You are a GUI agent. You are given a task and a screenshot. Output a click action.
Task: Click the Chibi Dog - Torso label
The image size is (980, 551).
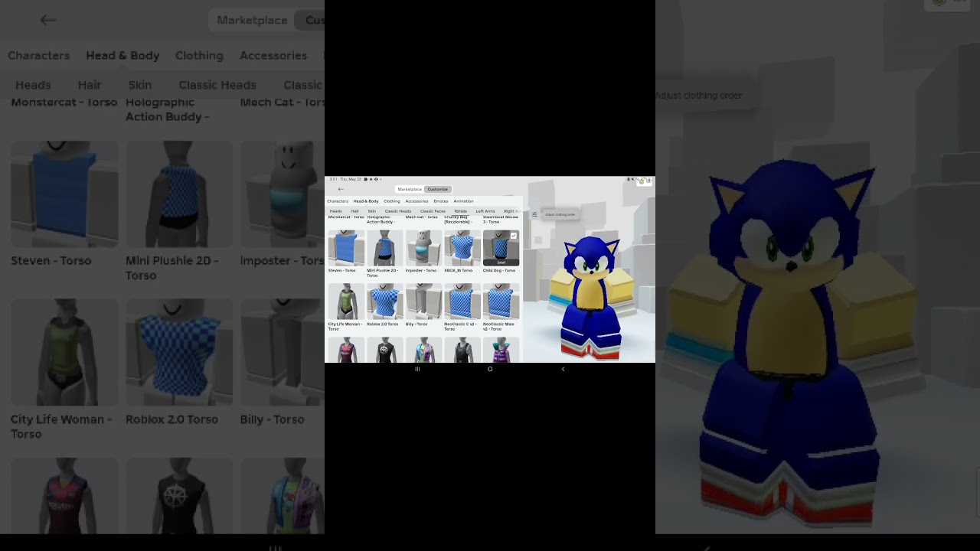(x=499, y=270)
